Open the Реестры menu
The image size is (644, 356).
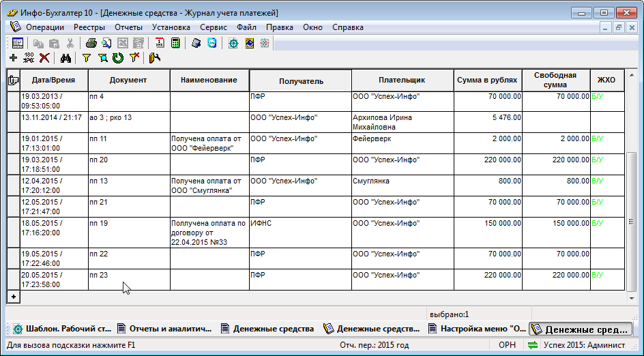(x=89, y=27)
